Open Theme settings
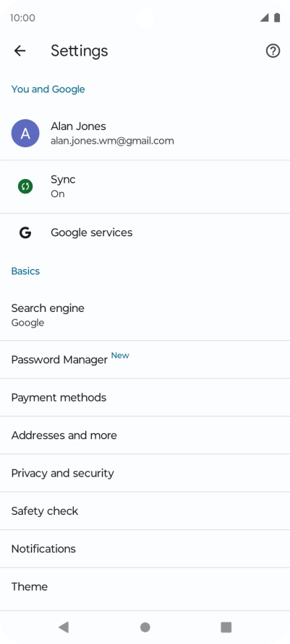Viewport: 290px width, 644px height. coord(145,586)
